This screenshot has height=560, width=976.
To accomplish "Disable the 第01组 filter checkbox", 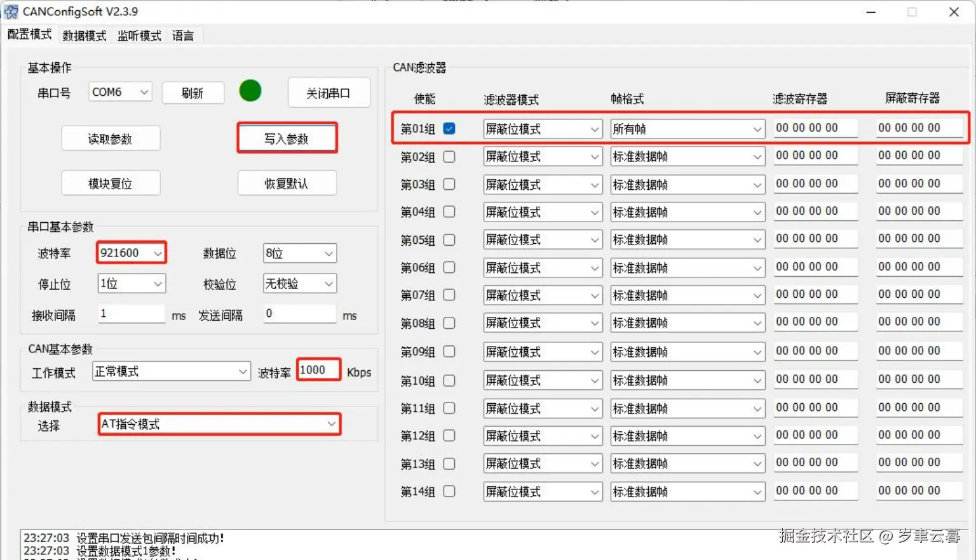I will [x=449, y=128].
